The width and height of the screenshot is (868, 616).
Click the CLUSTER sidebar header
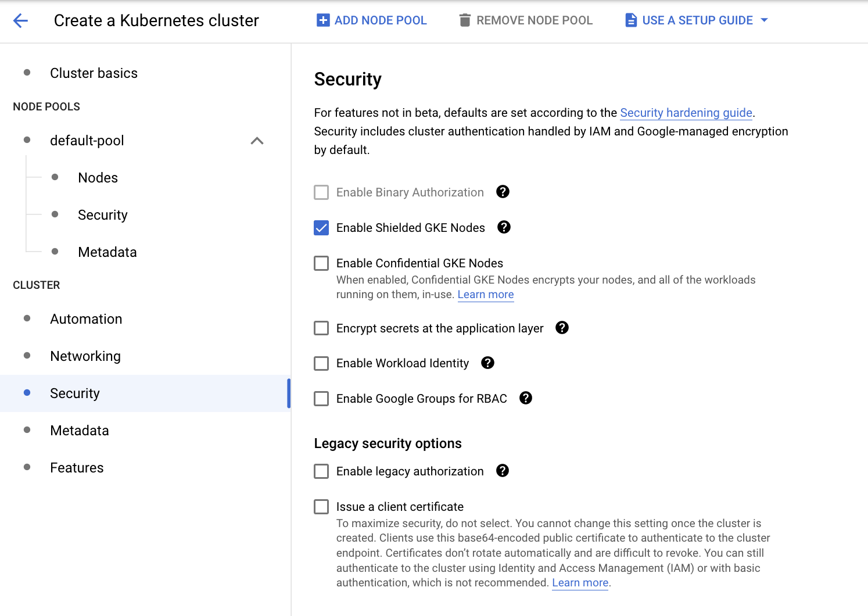(37, 285)
